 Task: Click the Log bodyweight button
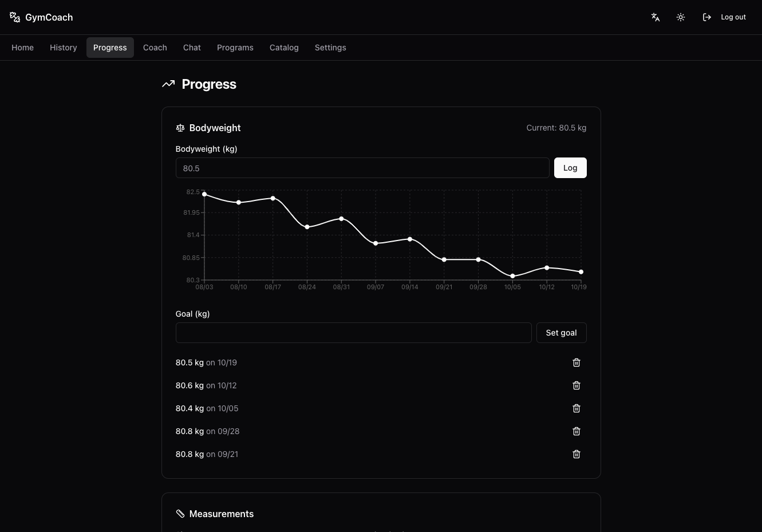(570, 168)
